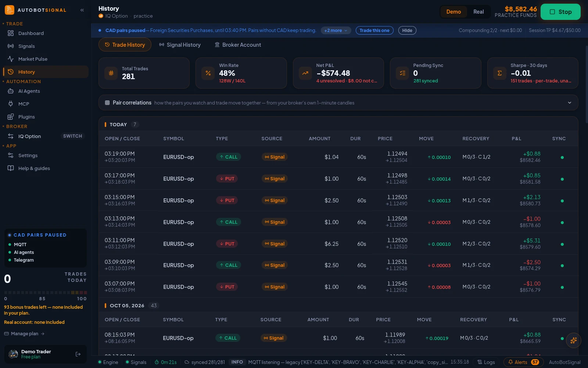Click the sync dot on the 03:19:00 PM trade
588x368 pixels.
(x=562, y=158)
